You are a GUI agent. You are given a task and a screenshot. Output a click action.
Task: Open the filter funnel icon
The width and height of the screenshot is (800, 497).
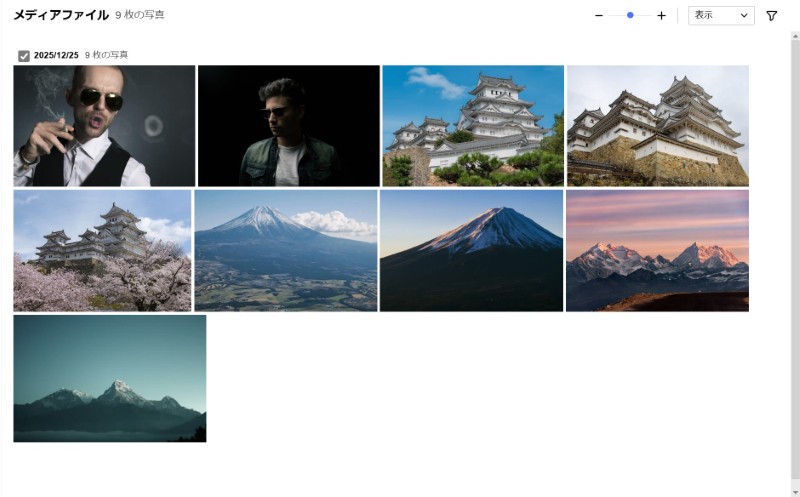click(771, 16)
